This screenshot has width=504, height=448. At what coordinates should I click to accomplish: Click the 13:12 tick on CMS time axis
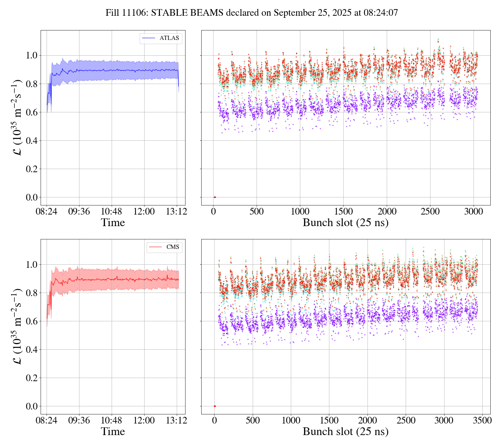click(x=177, y=420)
